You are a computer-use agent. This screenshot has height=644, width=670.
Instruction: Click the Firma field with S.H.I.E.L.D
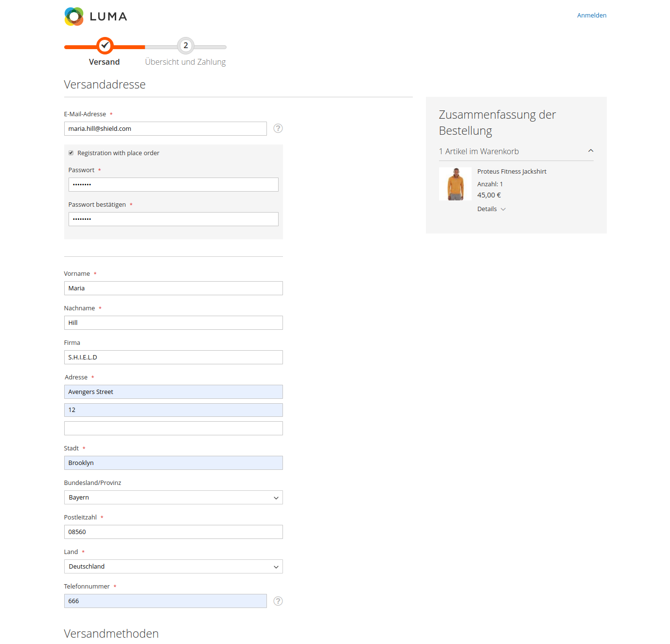(174, 358)
